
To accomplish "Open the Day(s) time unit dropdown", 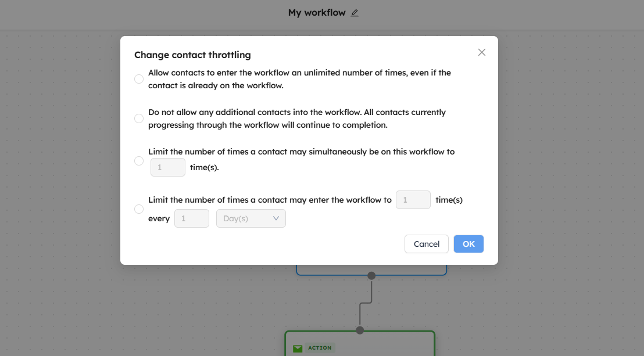I will tap(251, 218).
